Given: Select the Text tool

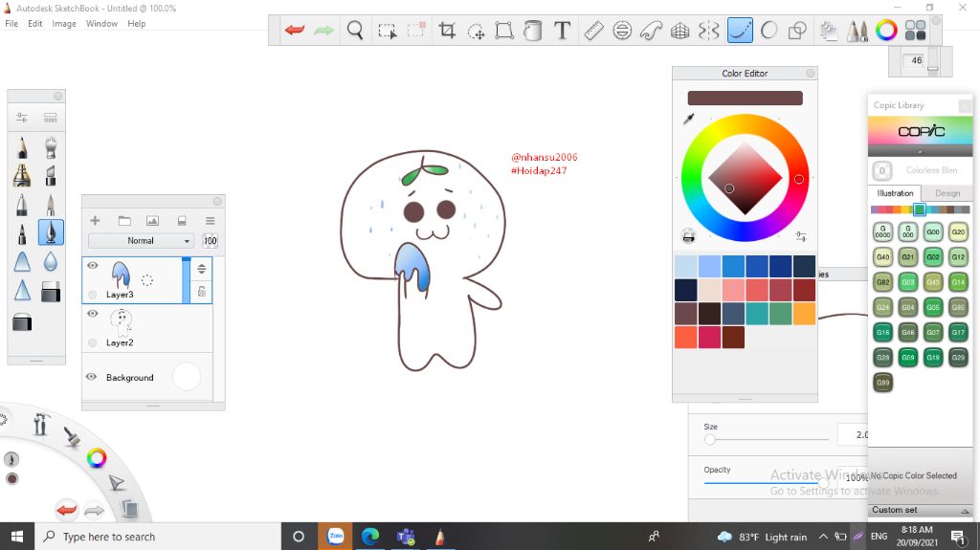Looking at the screenshot, I should click(563, 30).
